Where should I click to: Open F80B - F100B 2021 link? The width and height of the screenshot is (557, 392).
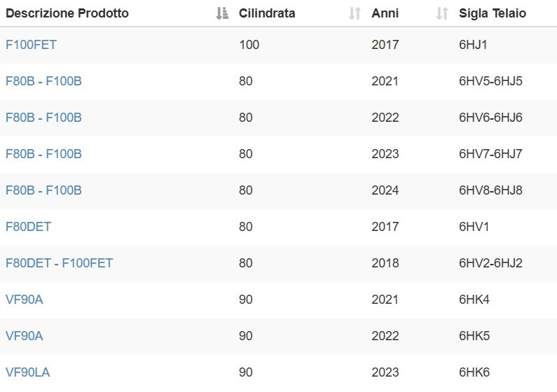click(43, 81)
